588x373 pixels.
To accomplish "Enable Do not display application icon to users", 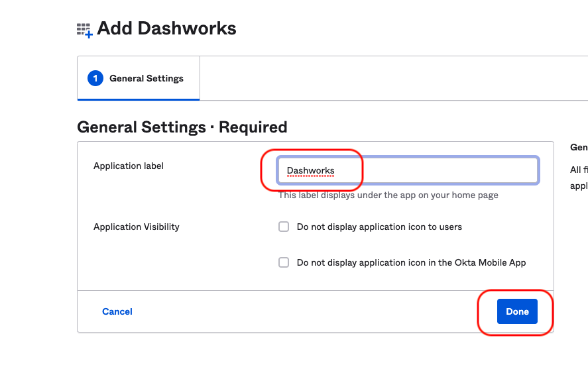I will [284, 227].
